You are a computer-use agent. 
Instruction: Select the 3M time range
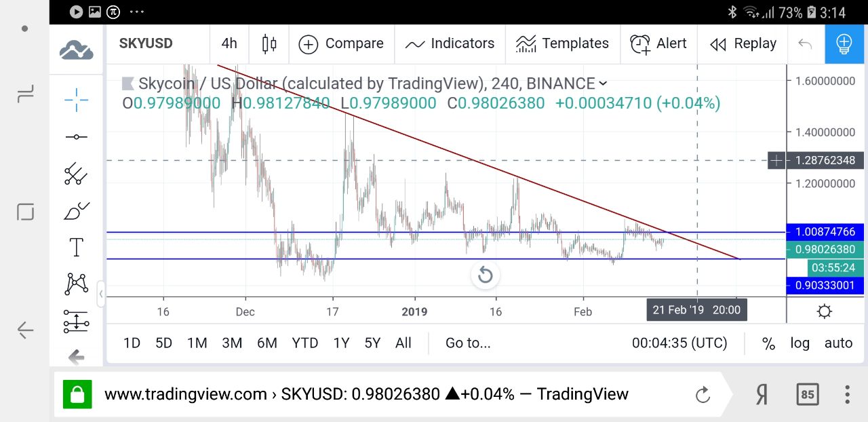pos(232,343)
